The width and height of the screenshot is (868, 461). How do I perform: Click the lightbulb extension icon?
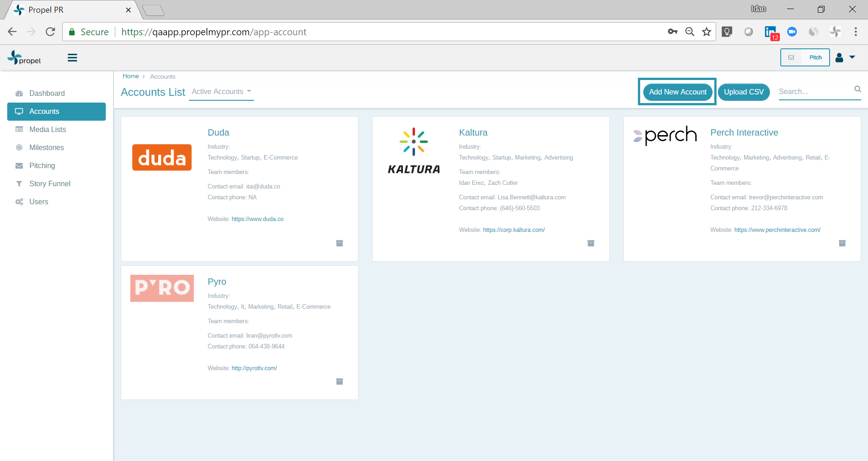pos(727,32)
